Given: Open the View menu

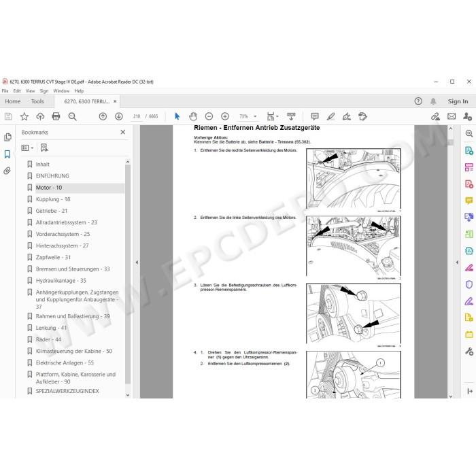Looking at the screenshot, I should pyautogui.click(x=30, y=90).
